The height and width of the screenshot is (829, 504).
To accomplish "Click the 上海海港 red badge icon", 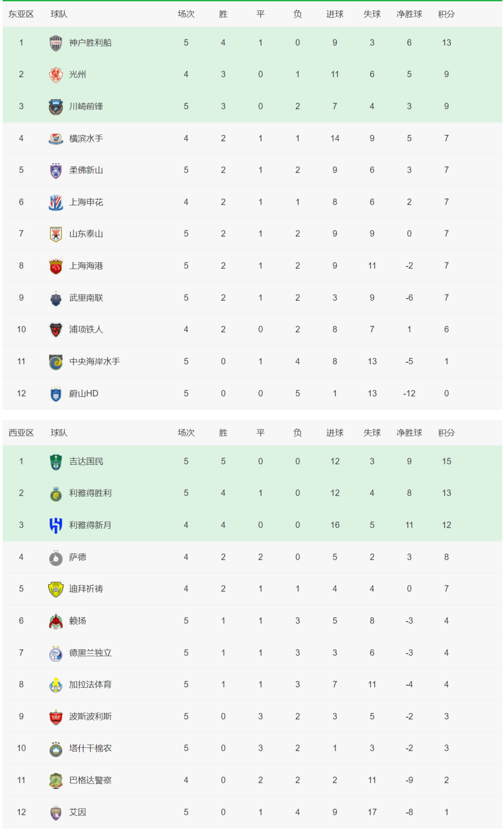I will coord(56,266).
